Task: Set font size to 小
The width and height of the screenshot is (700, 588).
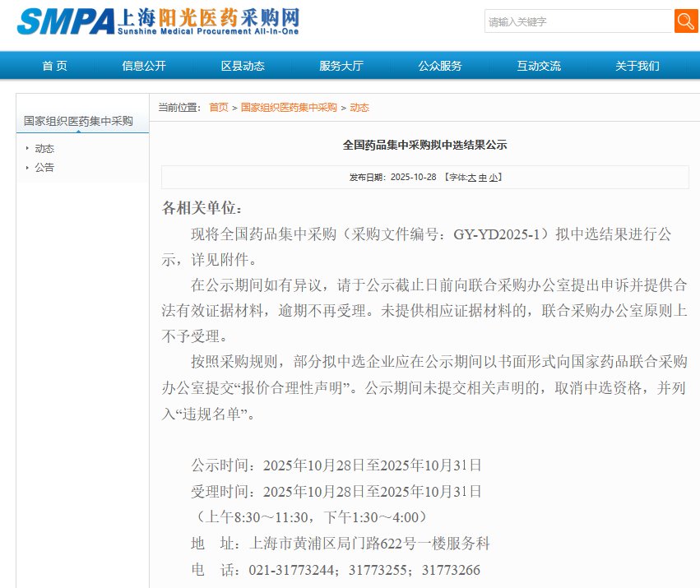Action: pos(493,178)
